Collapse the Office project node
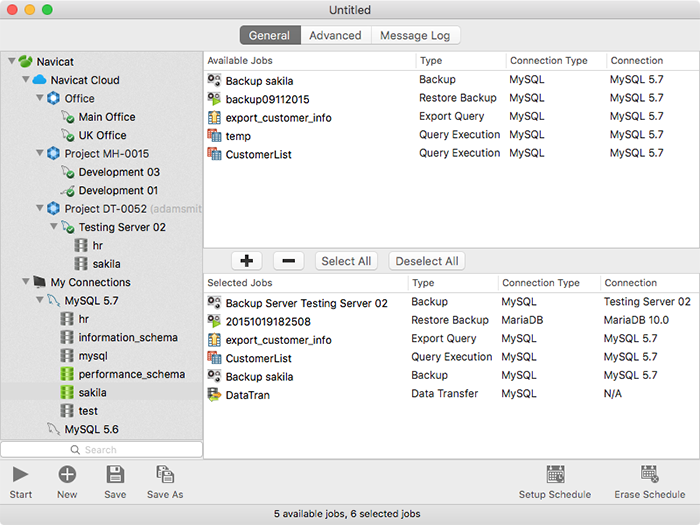Viewport: 700px width, 525px height. coord(40,98)
